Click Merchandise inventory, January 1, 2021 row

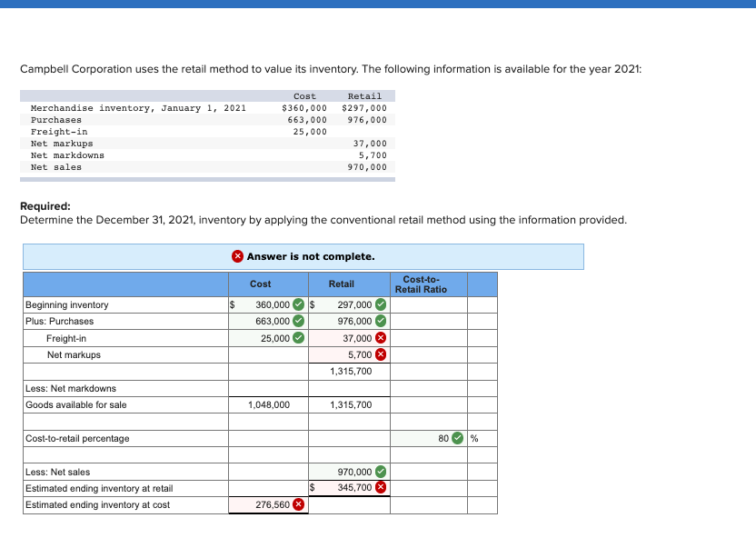(x=207, y=108)
